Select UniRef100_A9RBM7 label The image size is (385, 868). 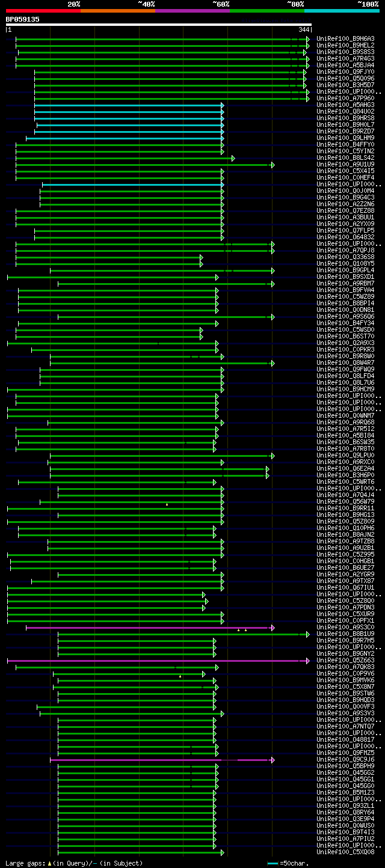tap(345, 284)
